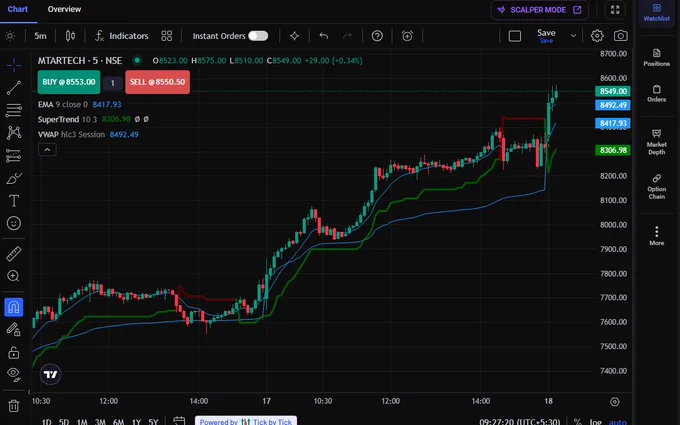
Task: Toggle the chart theme sun icon
Action: [x=10, y=36]
